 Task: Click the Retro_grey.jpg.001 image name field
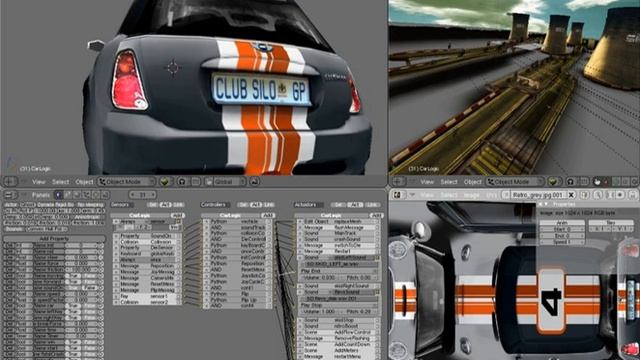click(538, 195)
